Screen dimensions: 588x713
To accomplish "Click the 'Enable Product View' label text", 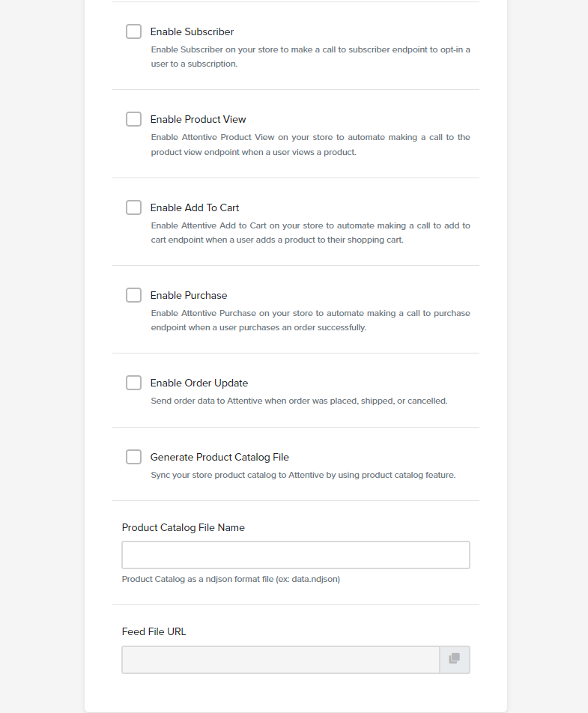I will click(x=198, y=120).
